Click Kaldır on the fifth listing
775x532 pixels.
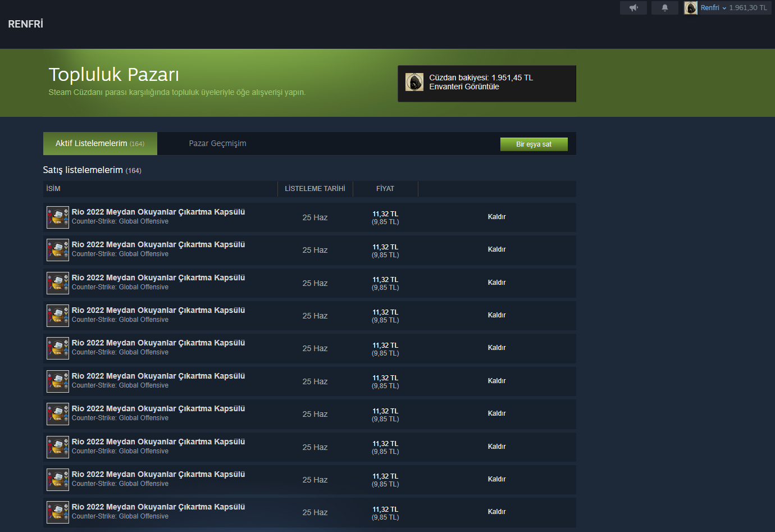click(x=497, y=348)
